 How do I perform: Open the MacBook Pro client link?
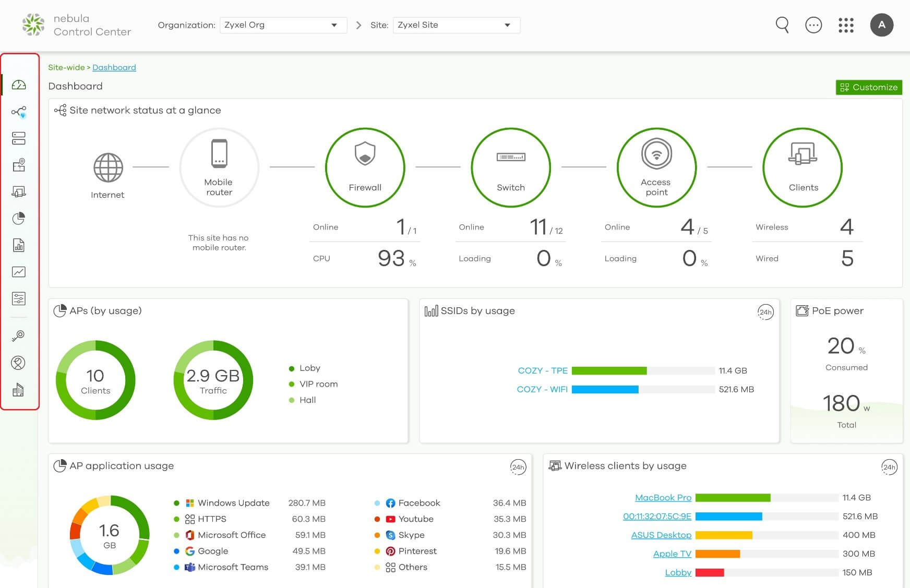(663, 498)
